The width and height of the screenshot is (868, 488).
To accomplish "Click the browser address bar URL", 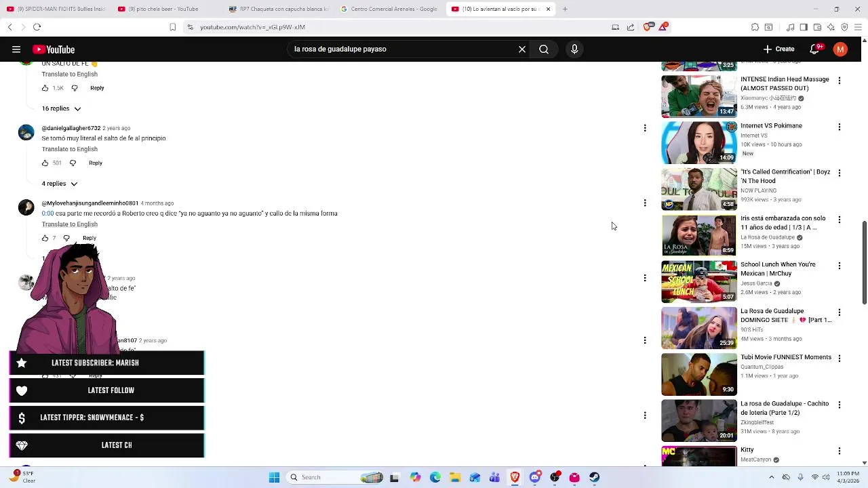I will (252, 27).
